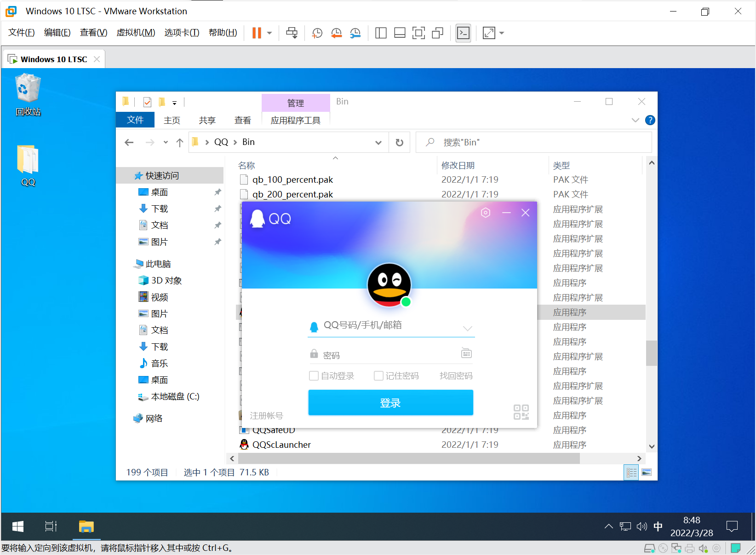Click VMware pause virtual machine button

[257, 33]
